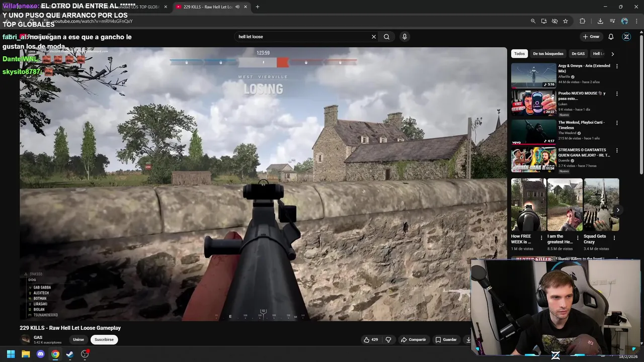Select the partially visible 'Hell Le...' filter chip
644x362 pixels.
[598, 54]
